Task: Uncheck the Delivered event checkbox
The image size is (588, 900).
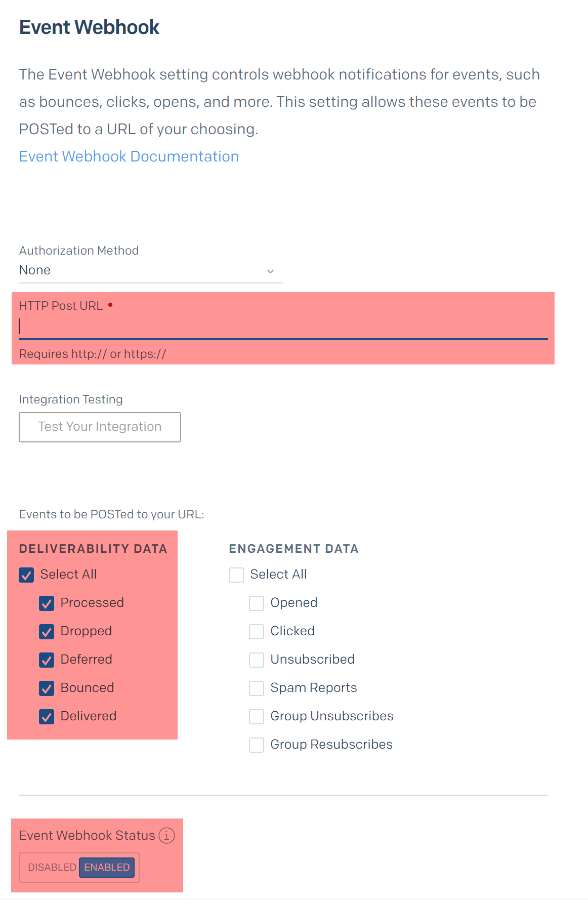Action: pos(47,717)
